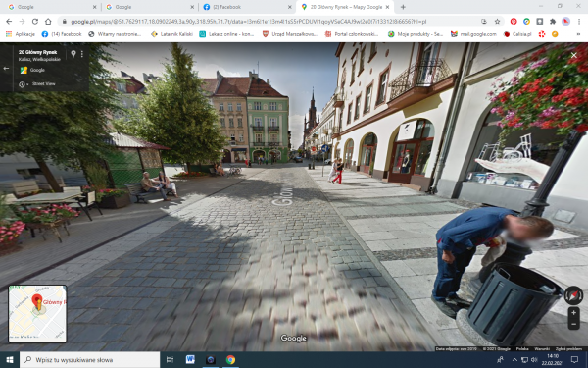Open a new browser tab
This screenshot has width=588, height=368.
[x=403, y=7]
